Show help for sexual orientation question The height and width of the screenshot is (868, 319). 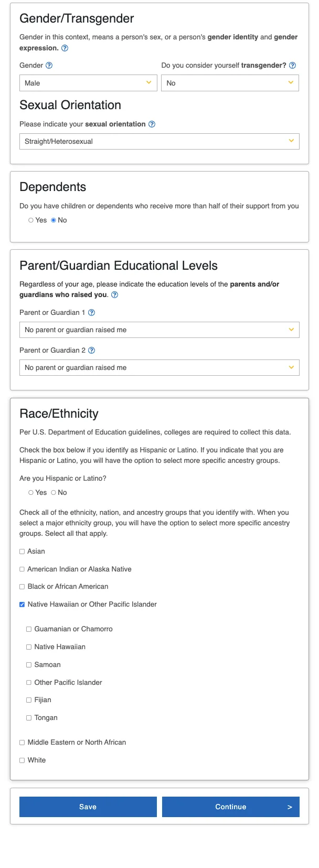[x=152, y=124]
